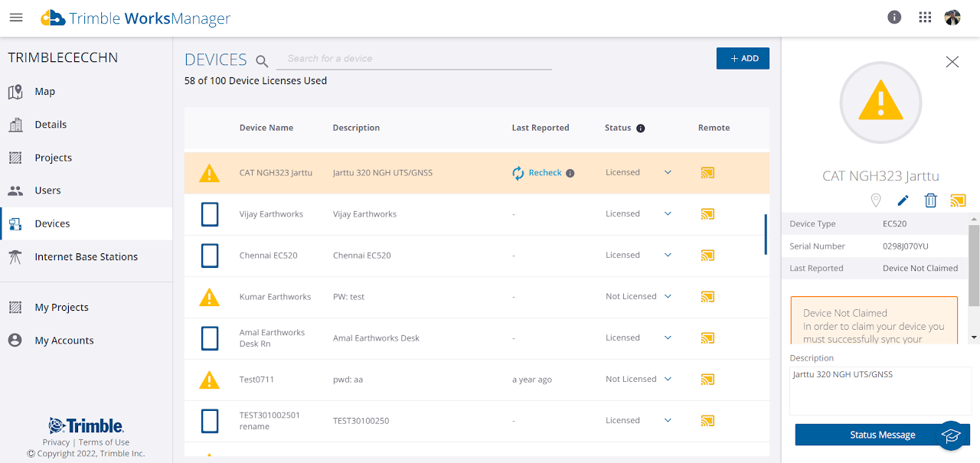Open remote cast for CAT NGH323 Jarttu row
This screenshot has width=980, height=463.
(x=708, y=173)
